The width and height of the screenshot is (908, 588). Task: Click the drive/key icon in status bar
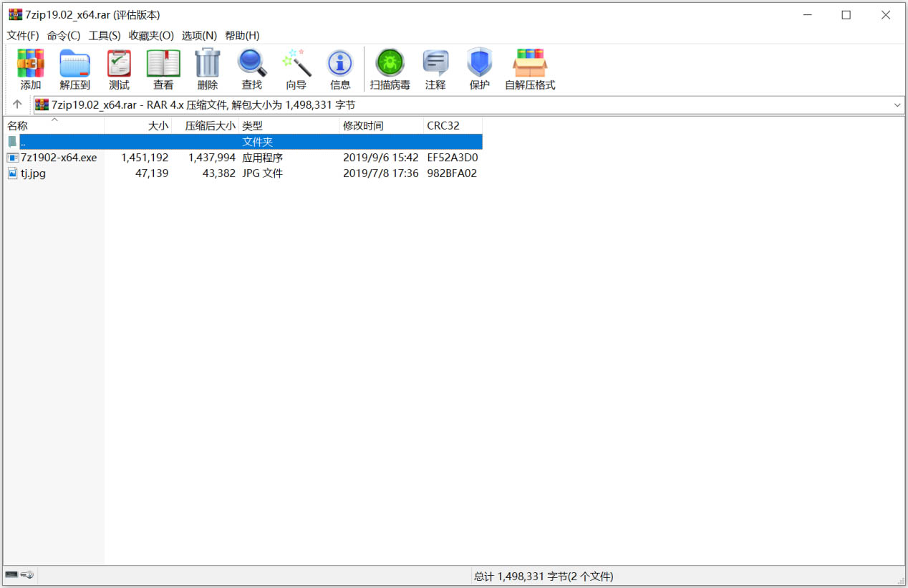coord(19,575)
